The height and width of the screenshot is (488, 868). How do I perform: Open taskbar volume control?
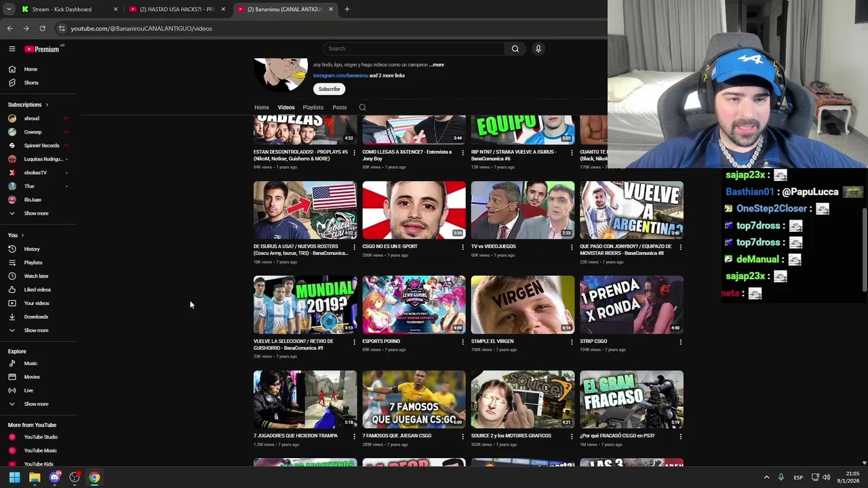point(826,477)
